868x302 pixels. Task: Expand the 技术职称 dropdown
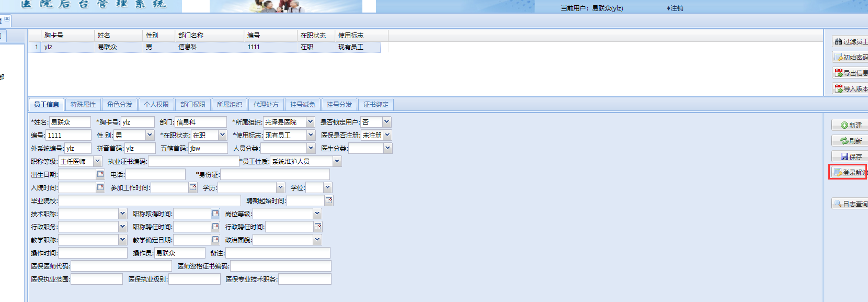pos(122,214)
